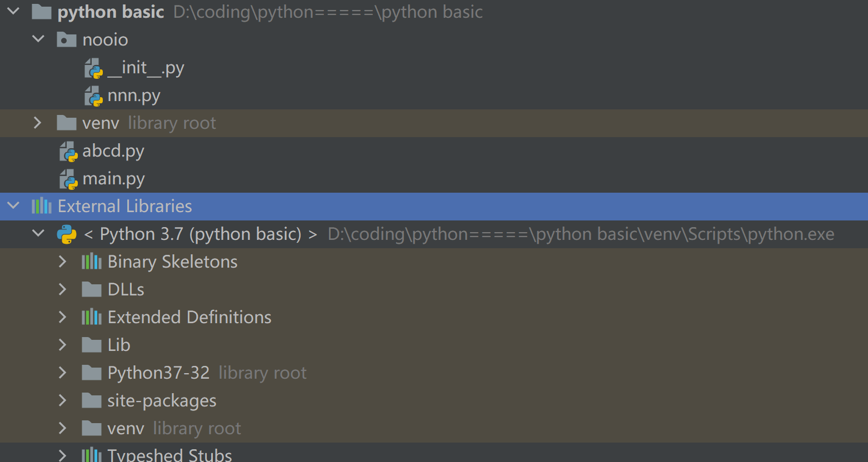
Task: Click the Binary Skeletons library icon
Action: pos(92,262)
